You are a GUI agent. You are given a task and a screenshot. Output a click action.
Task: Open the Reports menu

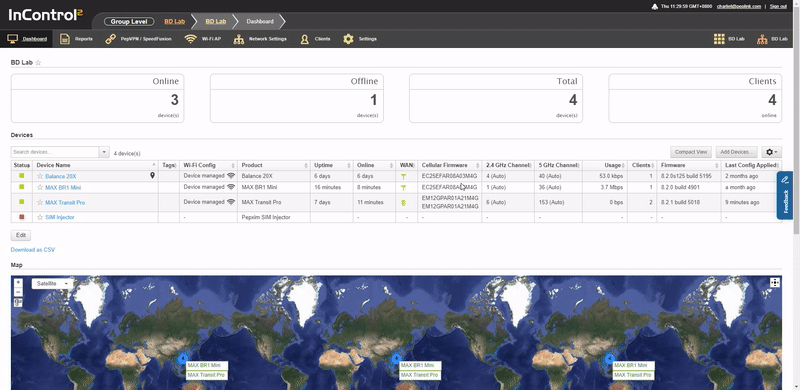[77, 39]
